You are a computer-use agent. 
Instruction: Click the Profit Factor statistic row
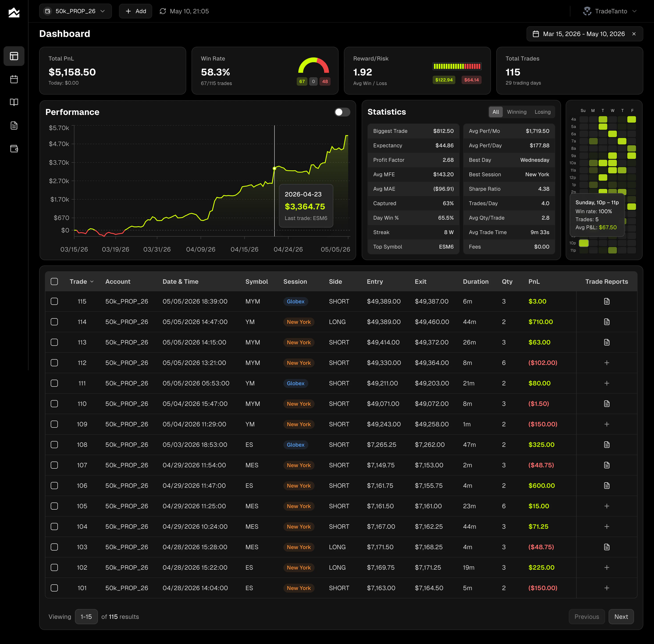(413, 160)
